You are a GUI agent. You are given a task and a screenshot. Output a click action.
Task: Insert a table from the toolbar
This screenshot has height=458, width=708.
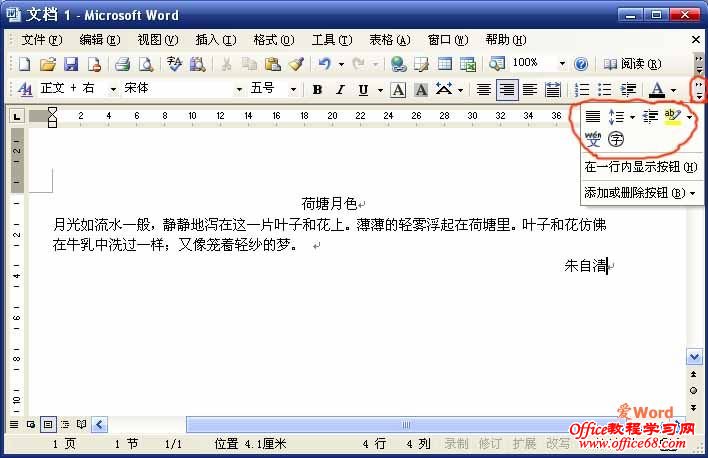[x=445, y=64]
